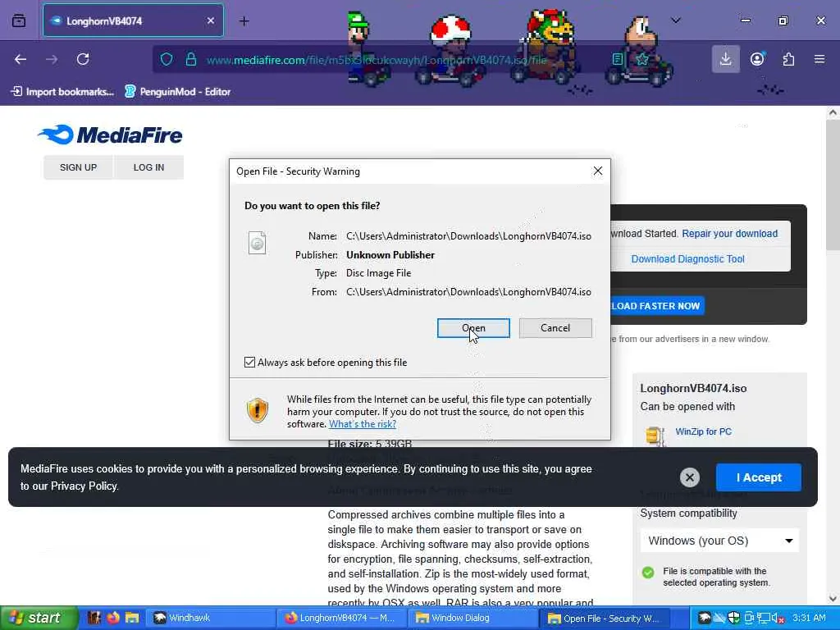Open the Firefox account icon
This screenshot has height=630, width=840.
[x=757, y=59]
